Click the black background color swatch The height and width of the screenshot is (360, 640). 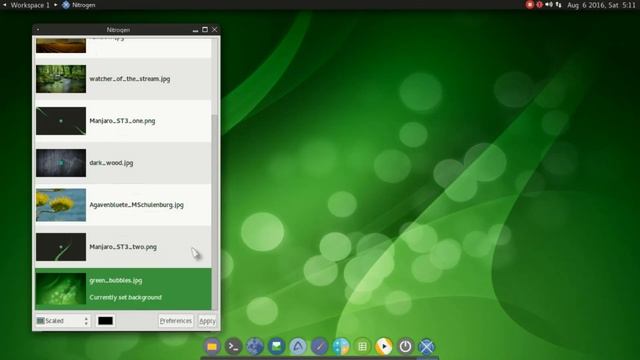tap(105, 321)
